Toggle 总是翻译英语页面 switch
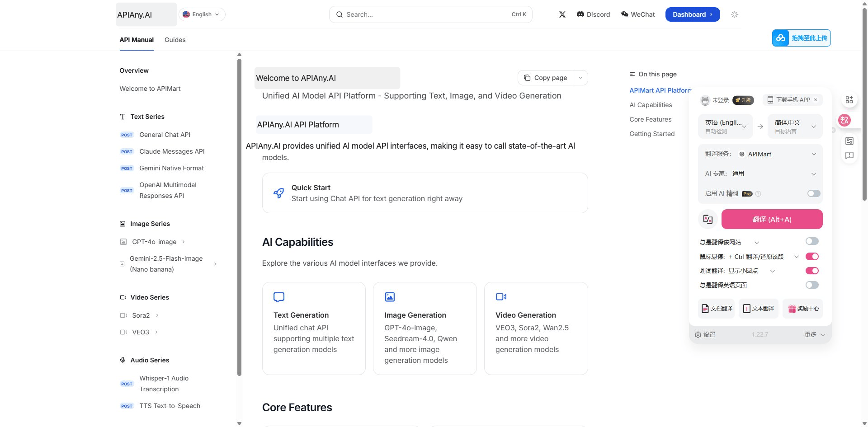 point(812,285)
